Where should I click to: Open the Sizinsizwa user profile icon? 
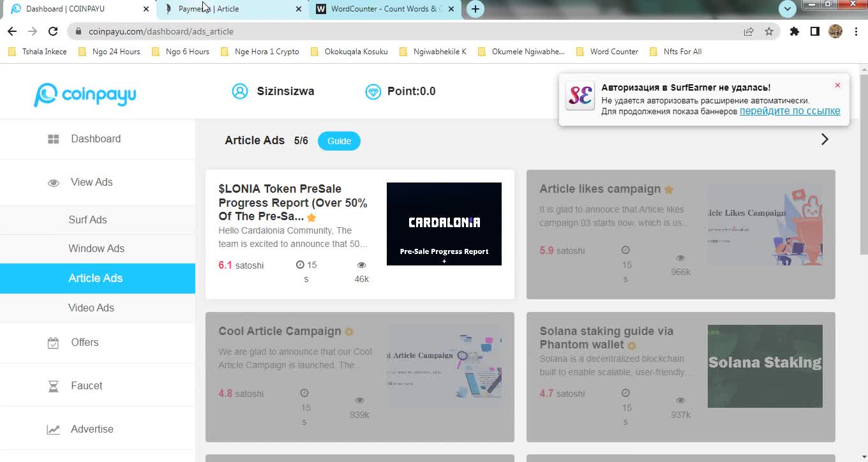pyautogui.click(x=240, y=91)
